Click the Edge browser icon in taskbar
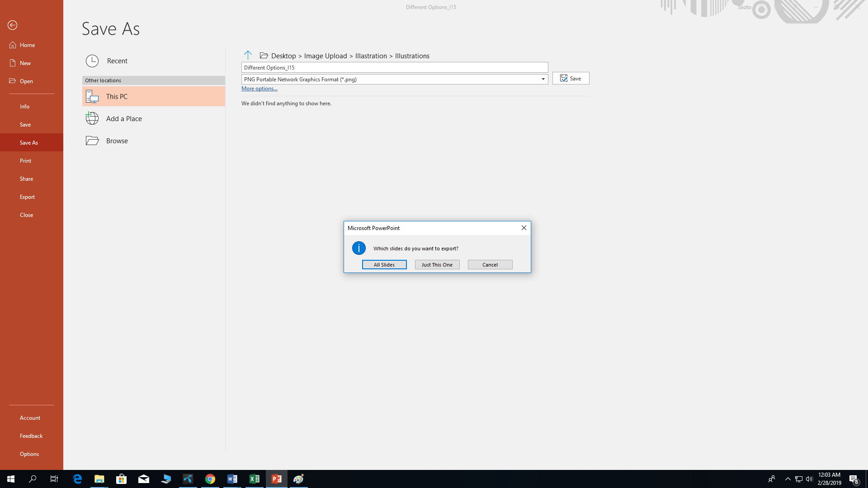The width and height of the screenshot is (868, 488). tap(77, 479)
